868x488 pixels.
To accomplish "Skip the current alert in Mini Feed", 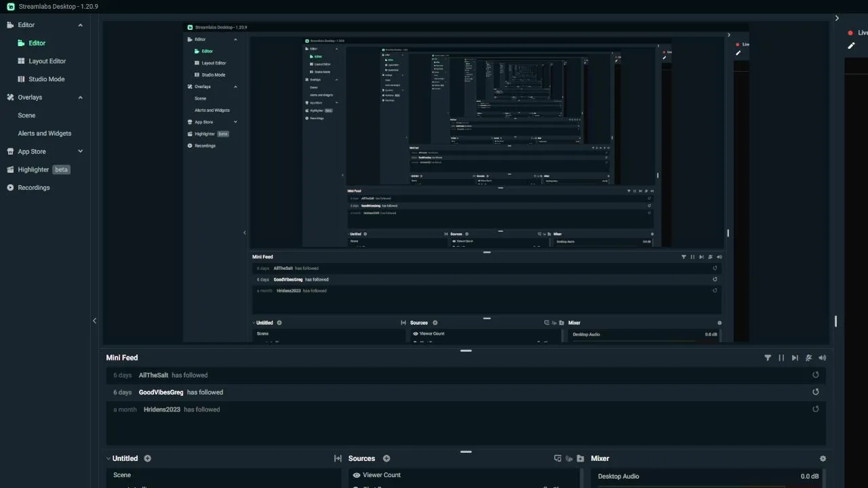I will coord(795,358).
